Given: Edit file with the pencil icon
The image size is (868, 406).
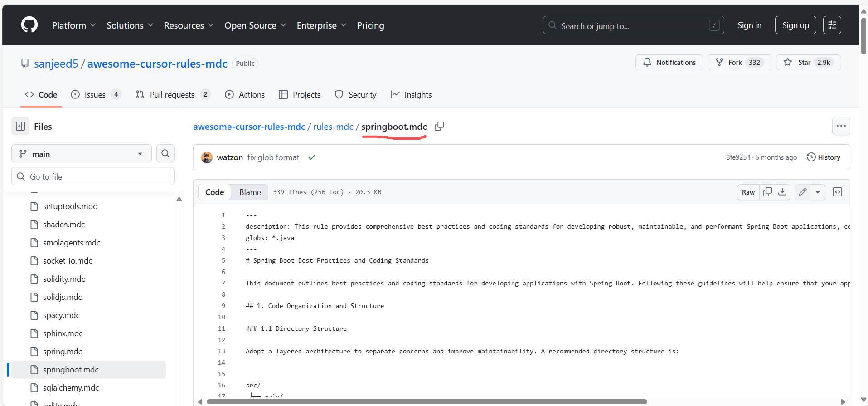Looking at the screenshot, I should click(x=802, y=192).
